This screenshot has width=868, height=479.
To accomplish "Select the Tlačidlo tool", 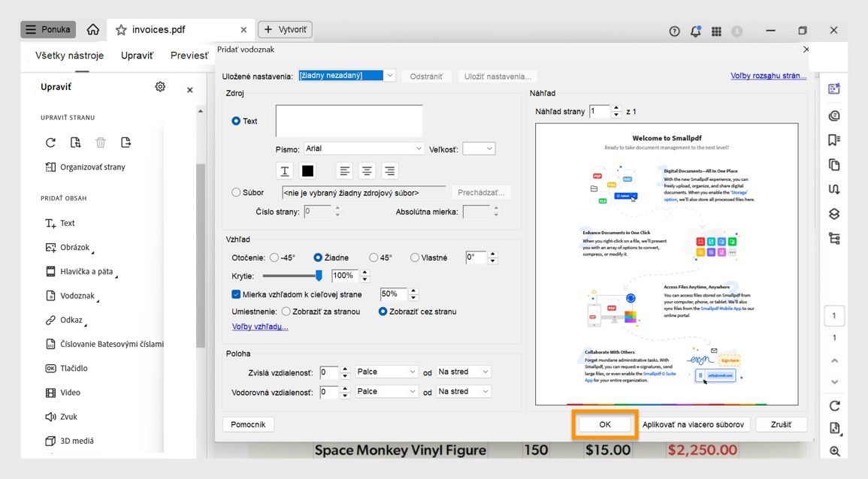I will click(66, 369).
